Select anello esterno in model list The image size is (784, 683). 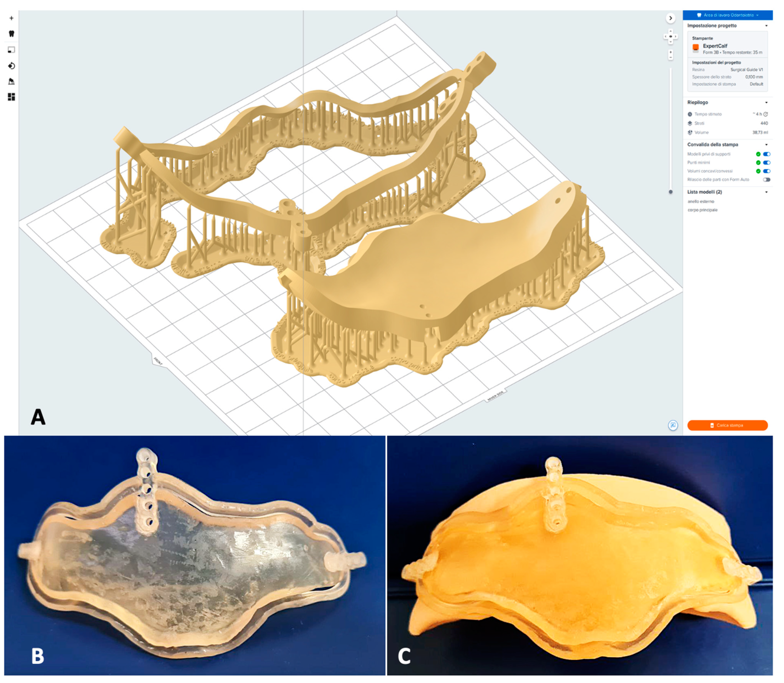point(701,201)
